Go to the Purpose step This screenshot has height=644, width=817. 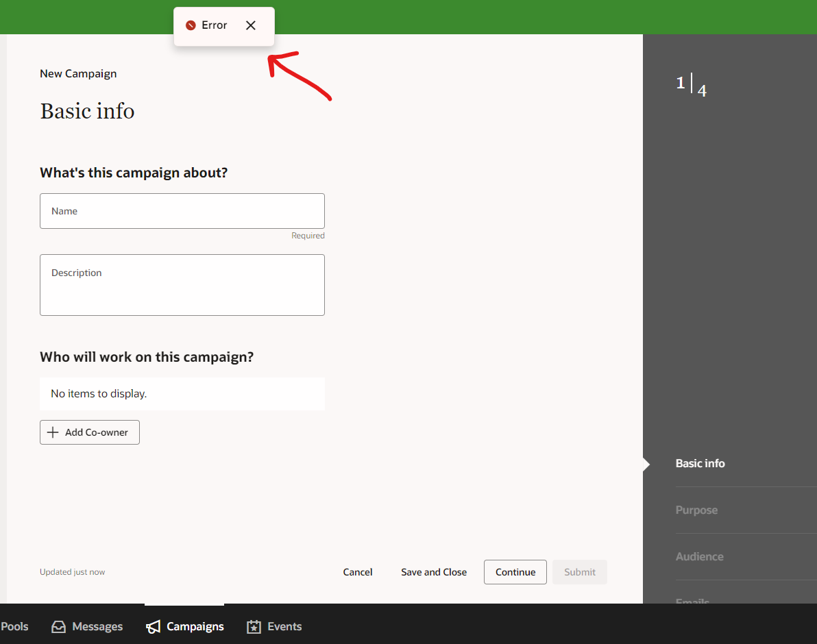(696, 510)
